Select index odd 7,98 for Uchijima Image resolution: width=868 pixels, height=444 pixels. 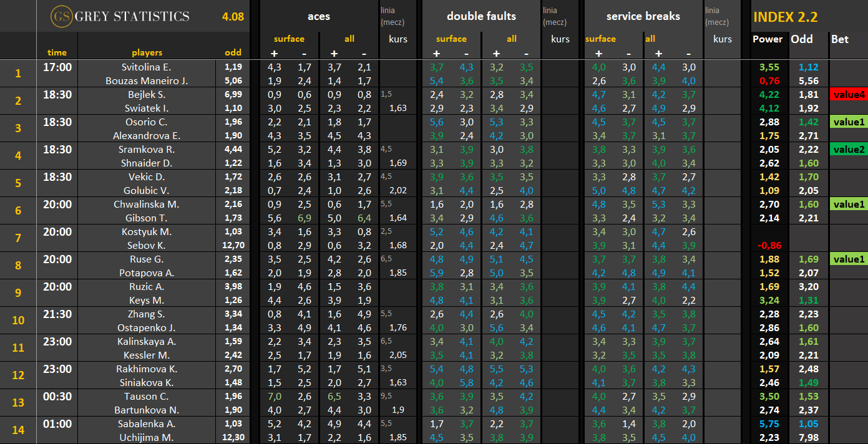pos(808,437)
